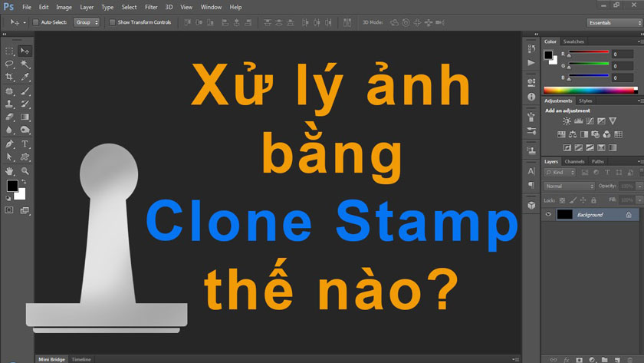
Task: Open the Info panel icon
Action: (x=531, y=97)
